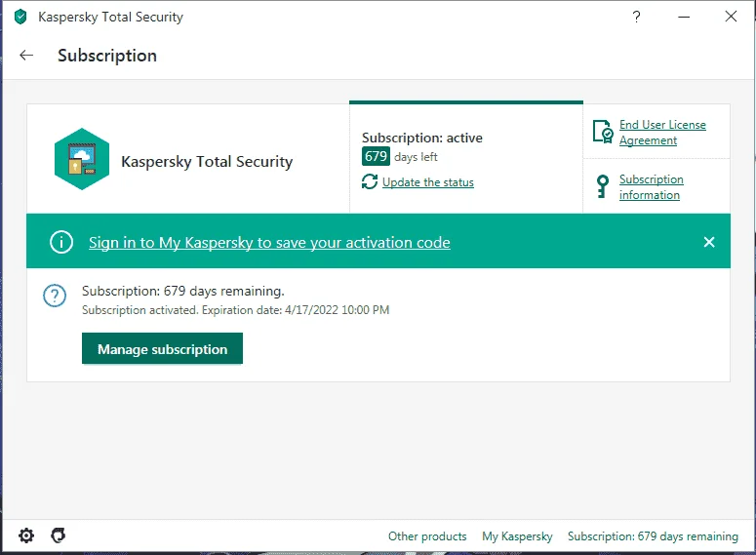Open the Update the status link

point(428,182)
